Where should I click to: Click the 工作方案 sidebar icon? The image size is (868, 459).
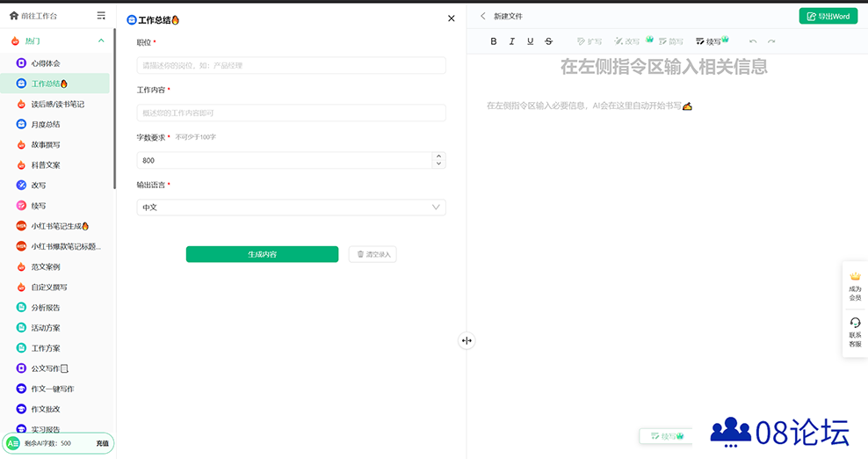(x=21, y=348)
